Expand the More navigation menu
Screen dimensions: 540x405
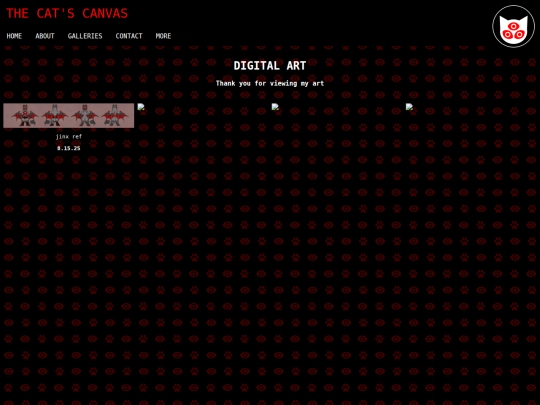pyautogui.click(x=163, y=36)
